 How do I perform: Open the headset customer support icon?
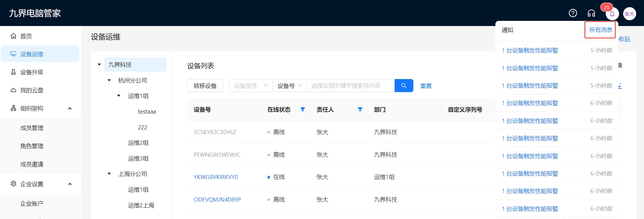click(x=591, y=13)
